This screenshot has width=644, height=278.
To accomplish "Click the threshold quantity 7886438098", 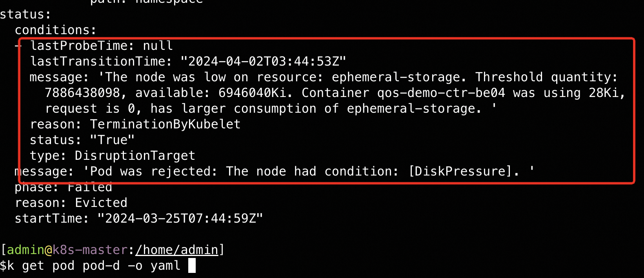I will point(82,93).
